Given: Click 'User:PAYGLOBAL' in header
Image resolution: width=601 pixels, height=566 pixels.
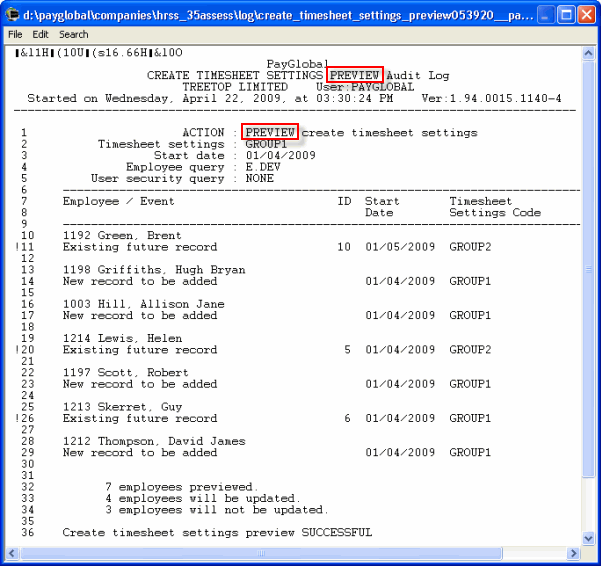Looking at the screenshot, I should click(x=365, y=87).
